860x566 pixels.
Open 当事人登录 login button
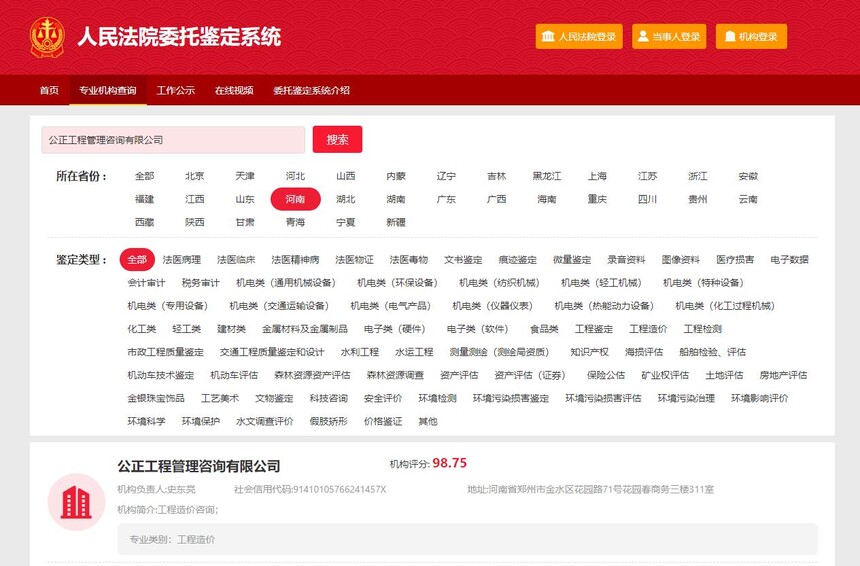669,37
